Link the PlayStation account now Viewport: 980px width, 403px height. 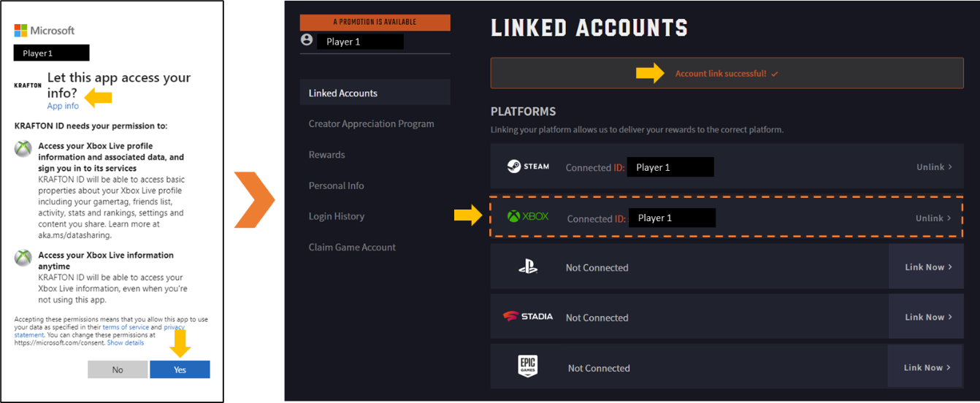point(927,267)
